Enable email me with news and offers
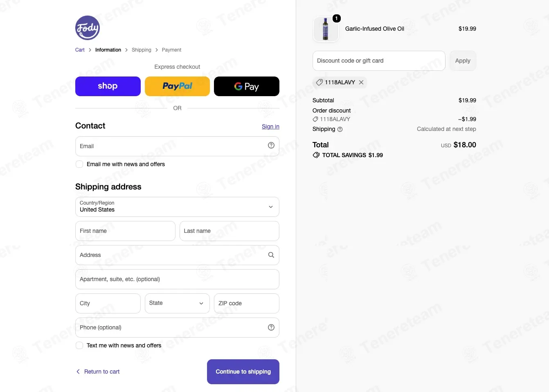The width and height of the screenshot is (549, 392). click(79, 164)
